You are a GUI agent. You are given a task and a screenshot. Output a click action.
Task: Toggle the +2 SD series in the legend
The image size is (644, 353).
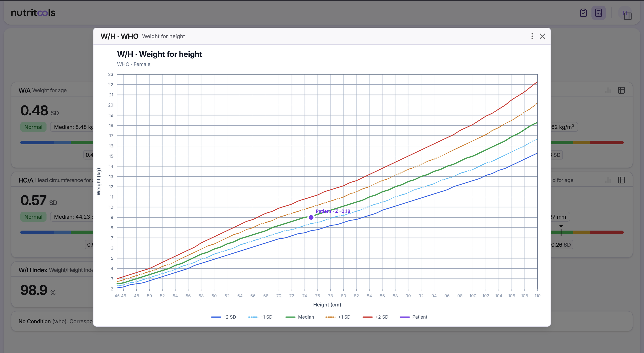[375, 317]
